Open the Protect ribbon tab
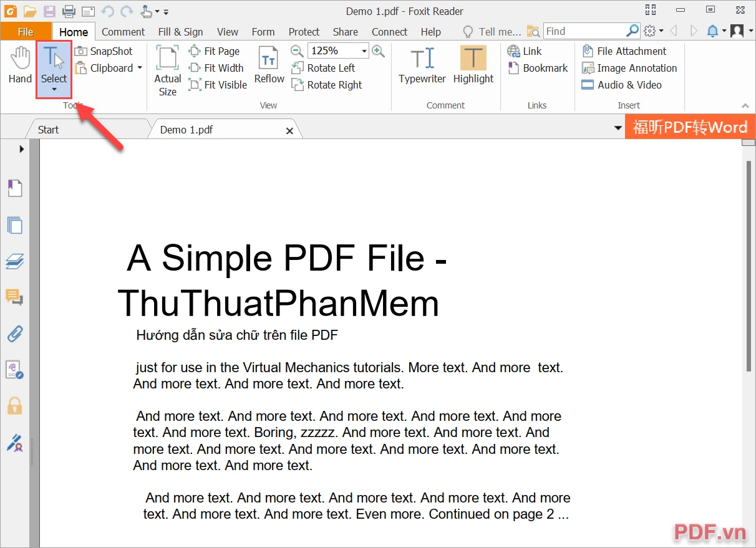 304,32
